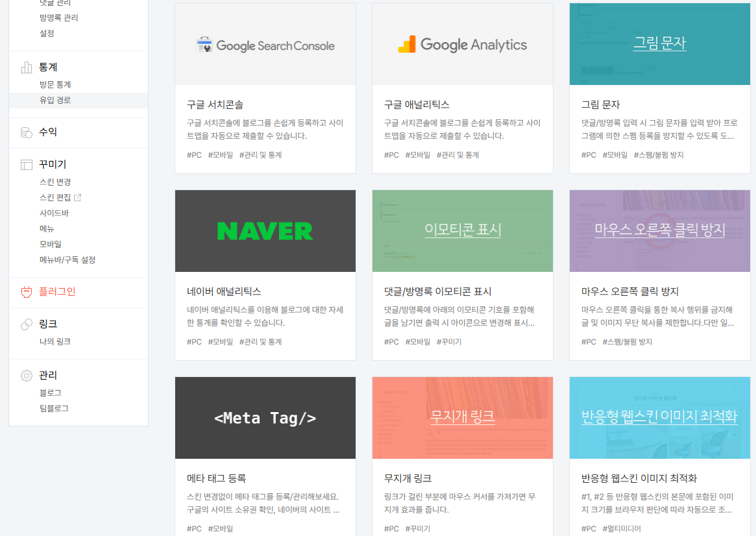Open 스킨 변경 page
Screen dimensions: 756x536
(x=55, y=182)
